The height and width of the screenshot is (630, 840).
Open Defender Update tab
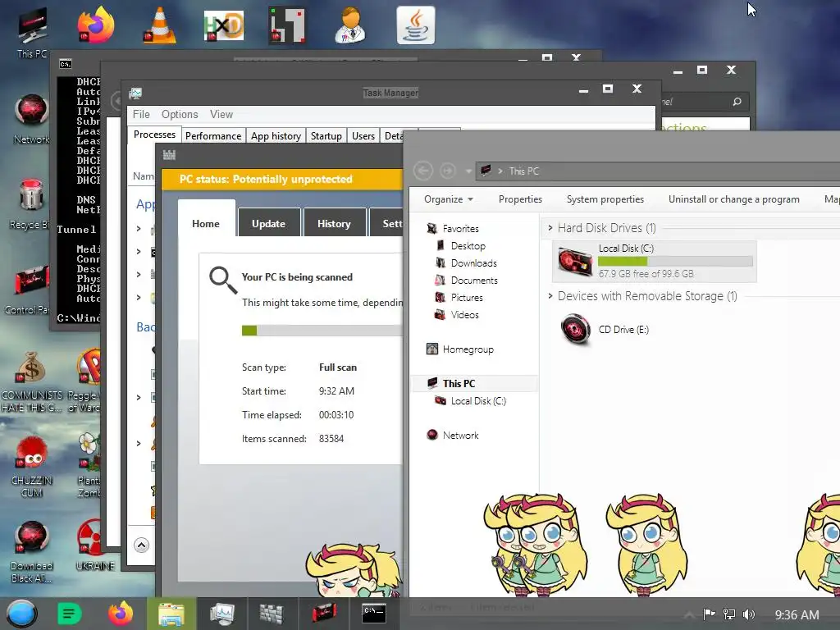268,223
